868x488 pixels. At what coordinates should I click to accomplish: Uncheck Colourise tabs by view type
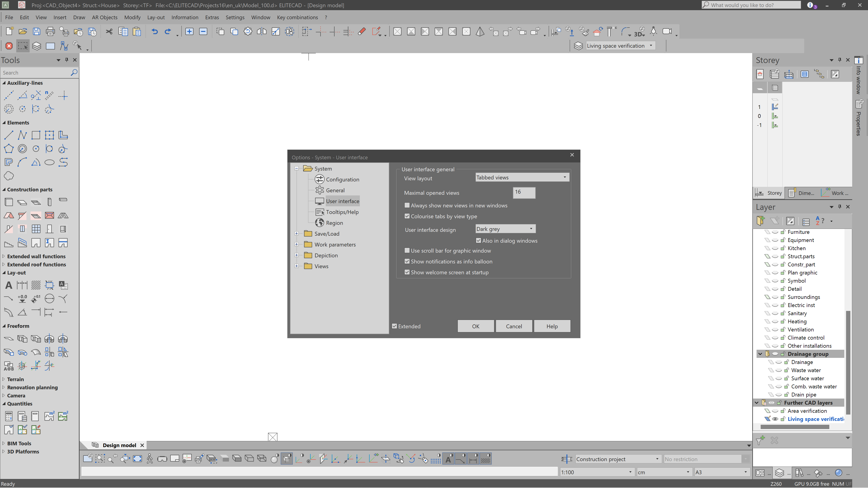(407, 216)
